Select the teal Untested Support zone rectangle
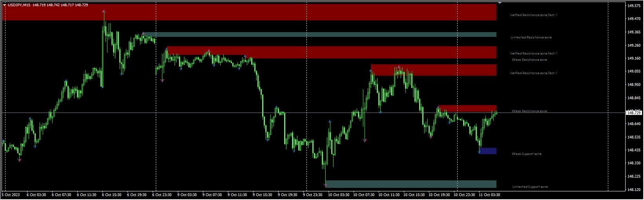This screenshot has height=200, width=644. [411, 184]
